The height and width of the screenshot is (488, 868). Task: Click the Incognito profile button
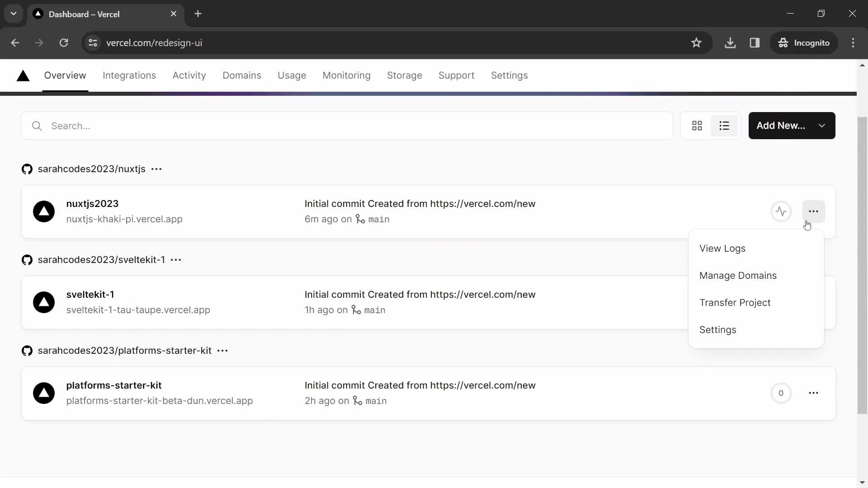click(804, 43)
